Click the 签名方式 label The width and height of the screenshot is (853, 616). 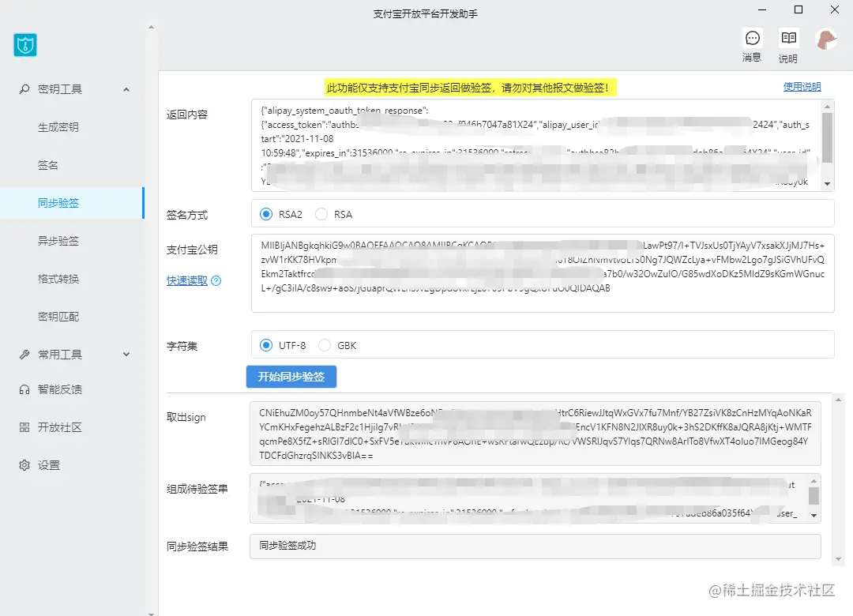[x=187, y=216]
